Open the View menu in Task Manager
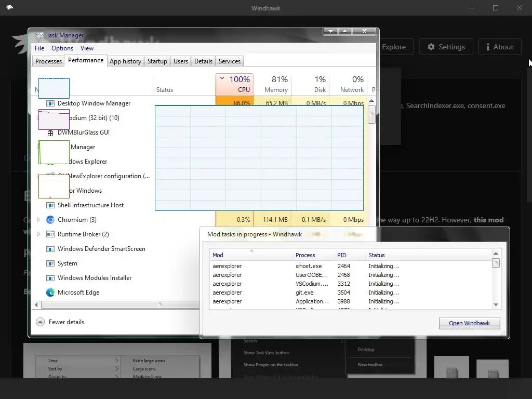The height and width of the screenshot is (399, 532). pyautogui.click(x=87, y=48)
